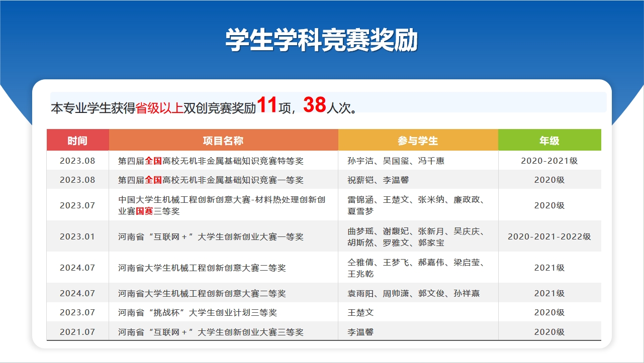This screenshot has height=363, width=644.
Task: Click the grade cell 2020-2021-2022级
Action: [x=549, y=236]
